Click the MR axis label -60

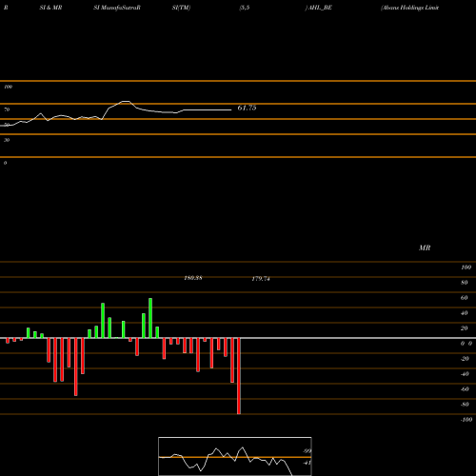465,389
